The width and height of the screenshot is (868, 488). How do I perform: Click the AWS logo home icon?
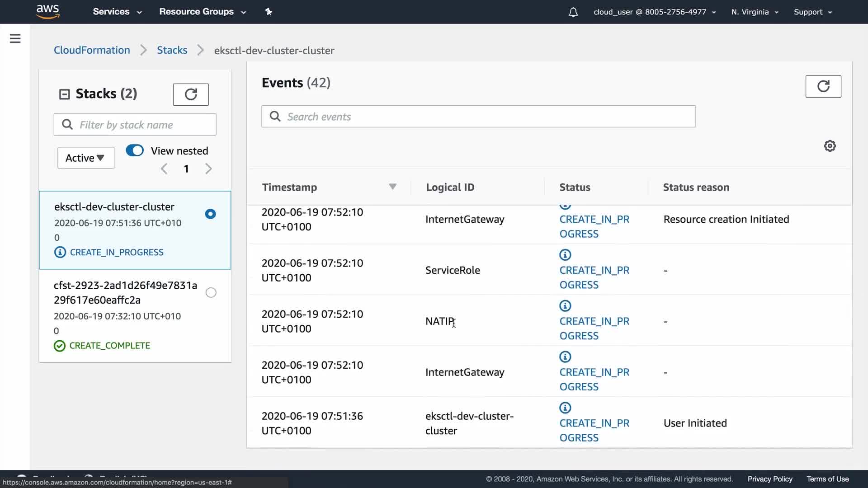[48, 12]
